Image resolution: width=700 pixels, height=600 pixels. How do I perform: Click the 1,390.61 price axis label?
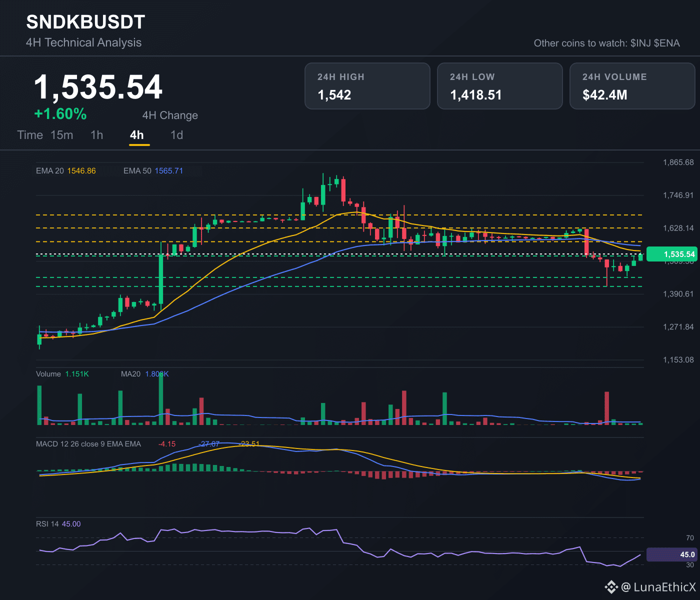point(678,294)
